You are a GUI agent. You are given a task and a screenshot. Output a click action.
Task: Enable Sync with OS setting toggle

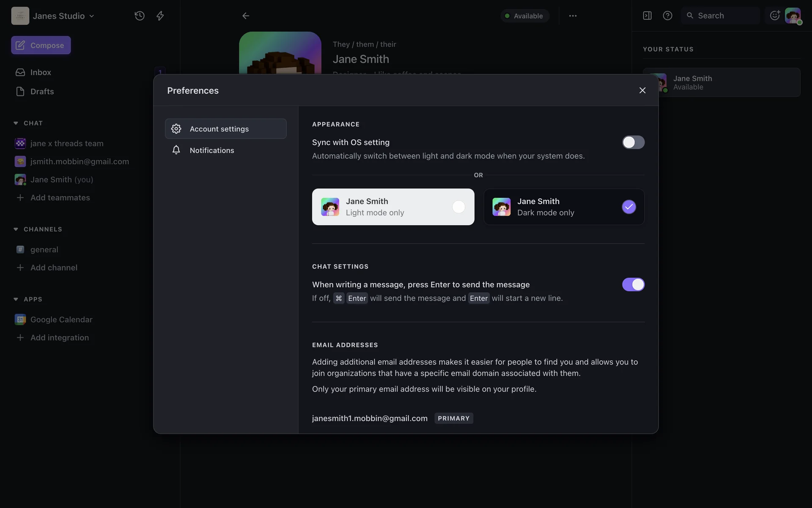tap(633, 142)
